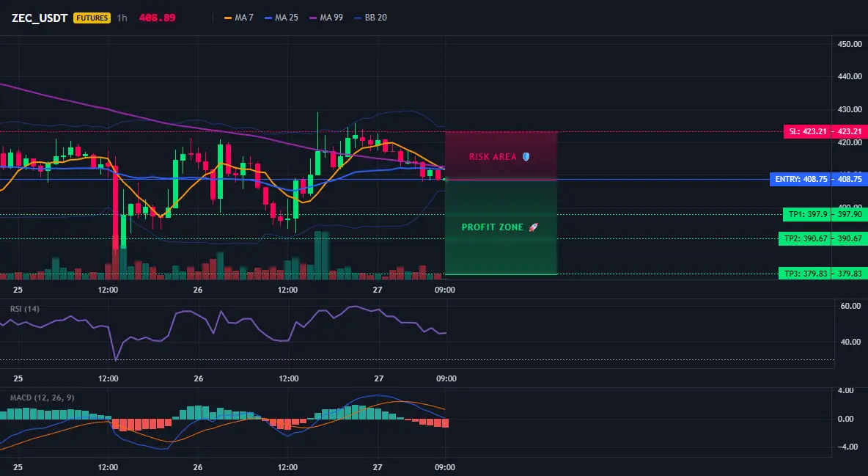Click the 09:00 time label under the price chart
868x476 pixels.
(x=445, y=290)
